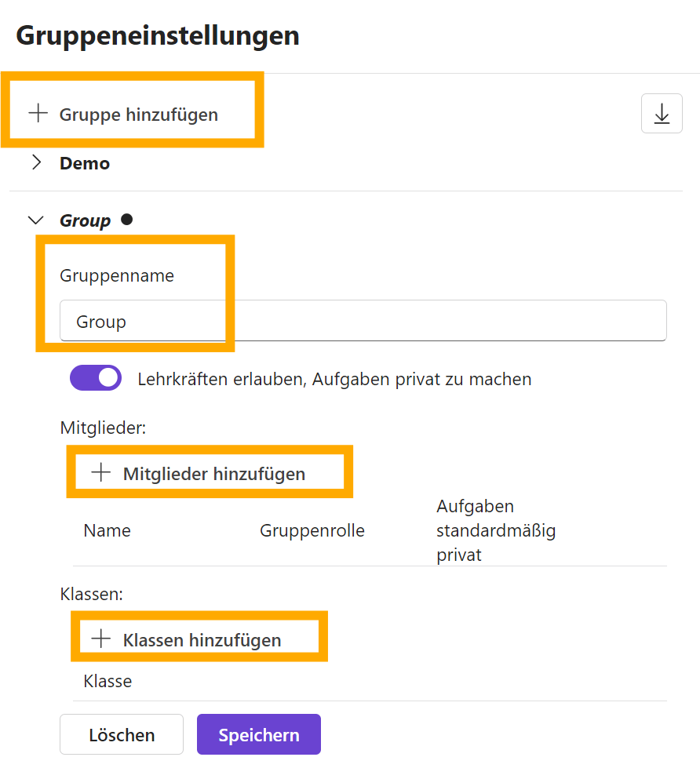The width and height of the screenshot is (700, 768).
Task: Click the Gruppenrolle column header
Action: 312,530
